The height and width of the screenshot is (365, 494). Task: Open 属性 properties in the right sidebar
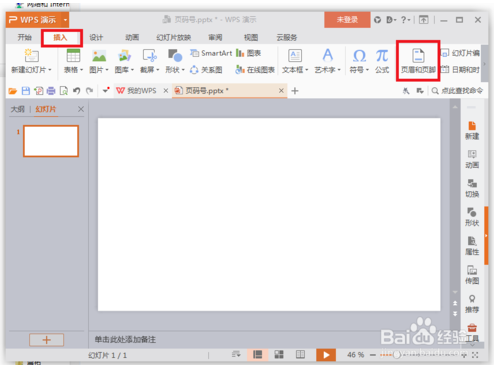[x=472, y=246]
